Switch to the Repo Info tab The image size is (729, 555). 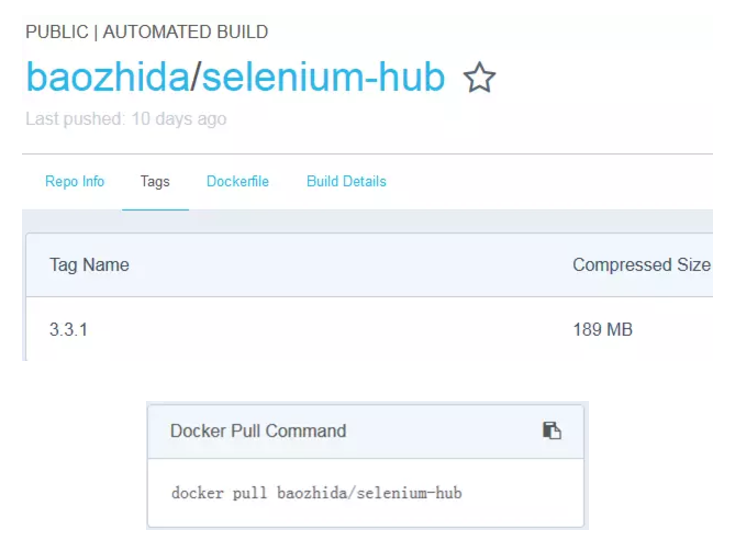(74, 181)
